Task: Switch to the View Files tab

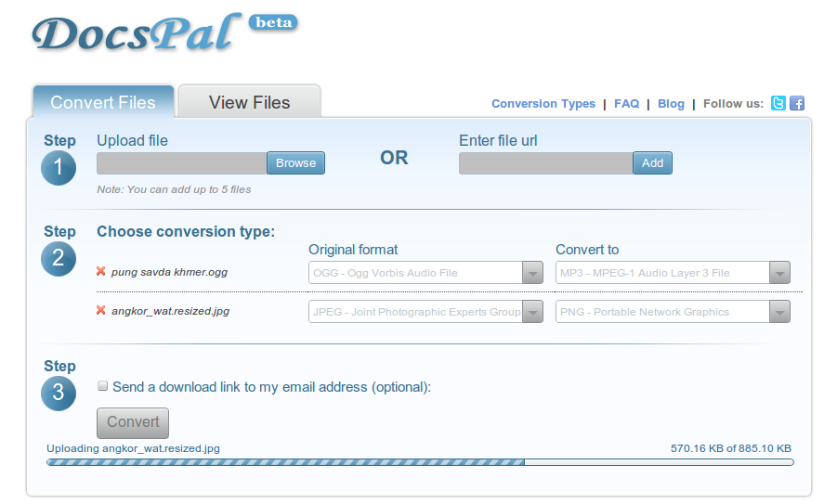Action: coord(249,102)
